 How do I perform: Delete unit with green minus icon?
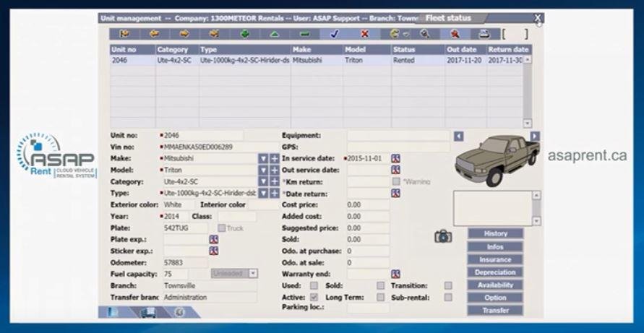click(x=304, y=34)
